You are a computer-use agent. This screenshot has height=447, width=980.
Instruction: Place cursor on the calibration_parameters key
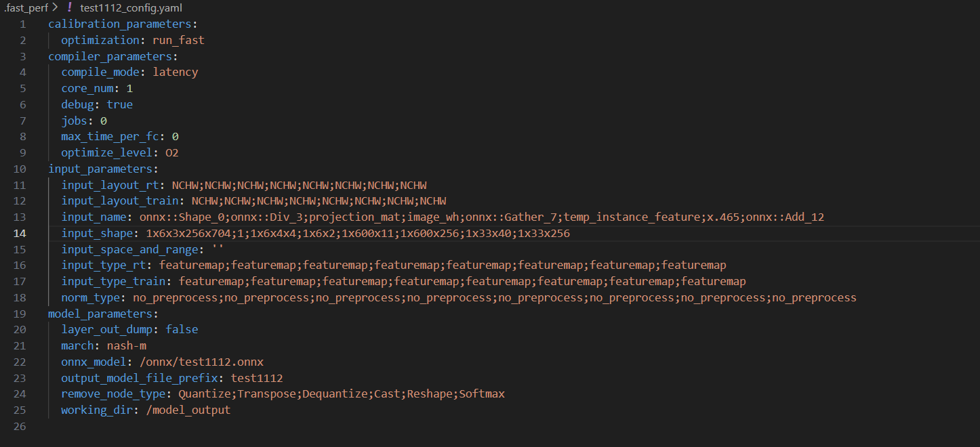click(x=110, y=24)
